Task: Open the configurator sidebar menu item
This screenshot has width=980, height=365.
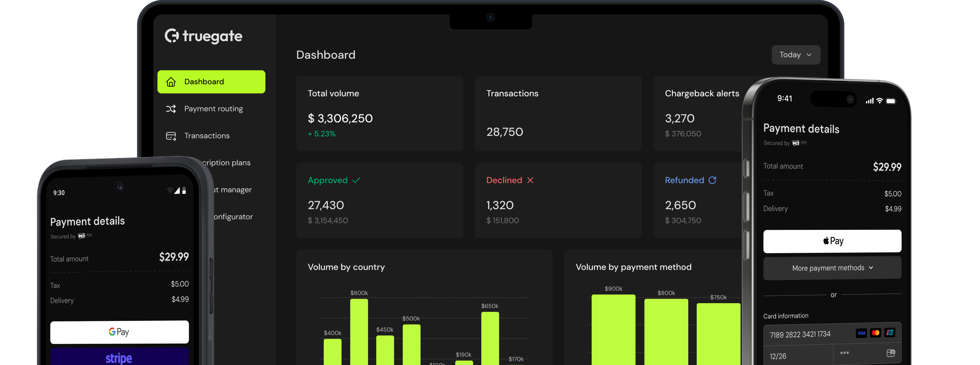Action: click(233, 217)
